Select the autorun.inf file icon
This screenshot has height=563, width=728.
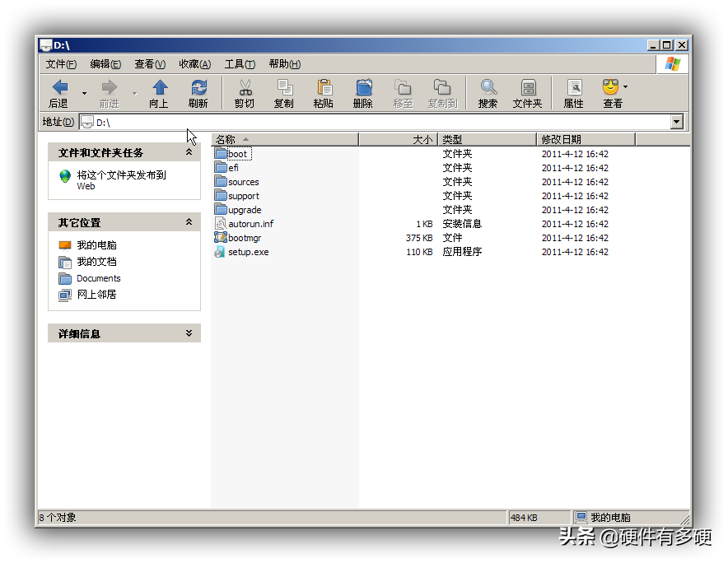point(221,223)
